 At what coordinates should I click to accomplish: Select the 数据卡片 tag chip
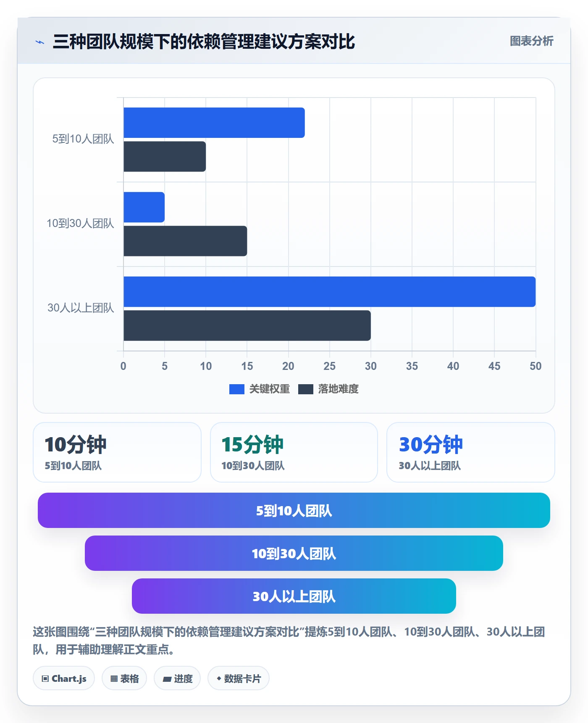pyautogui.click(x=239, y=678)
